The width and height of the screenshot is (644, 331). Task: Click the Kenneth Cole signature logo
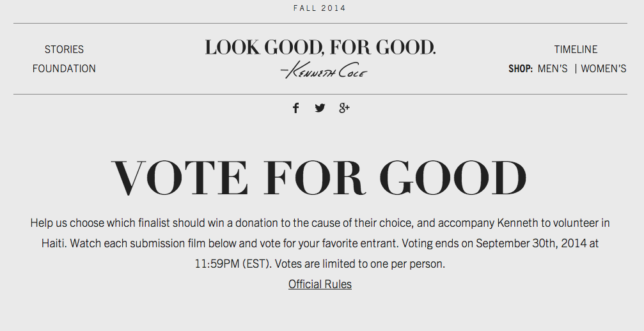coord(324,70)
